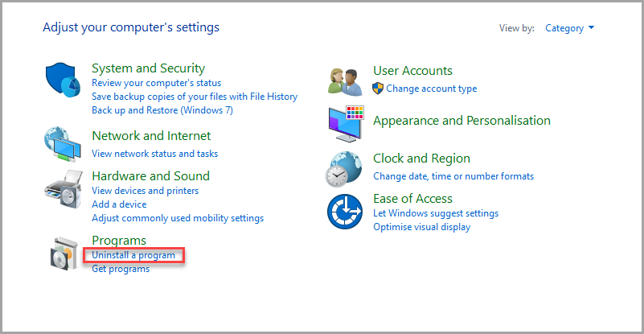644x334 pixels.
Task: Click the Network and Internet globe icon
Action: [x=63, y=145]
